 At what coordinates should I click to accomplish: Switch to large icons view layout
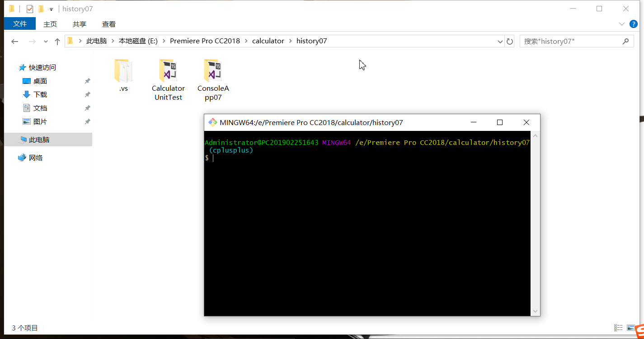(x=630, y=328)
